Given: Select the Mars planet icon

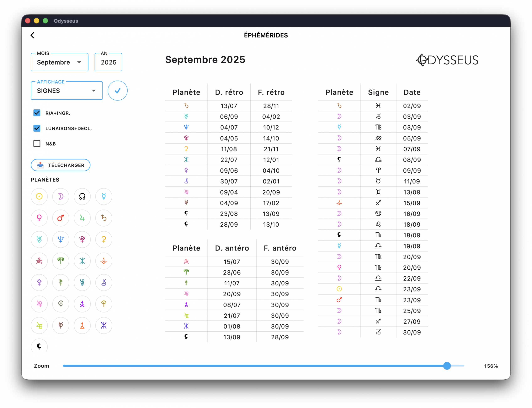Looking at the screenshot, I should 60,218.
